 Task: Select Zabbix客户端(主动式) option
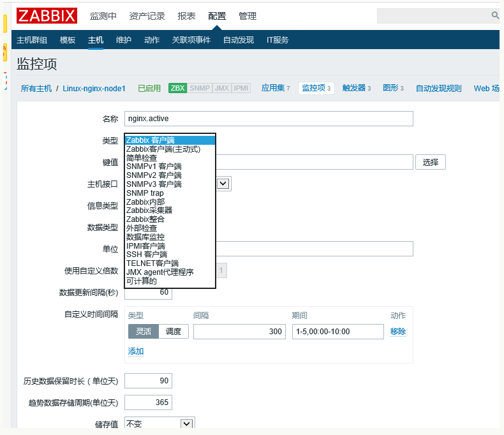[170, 149]
